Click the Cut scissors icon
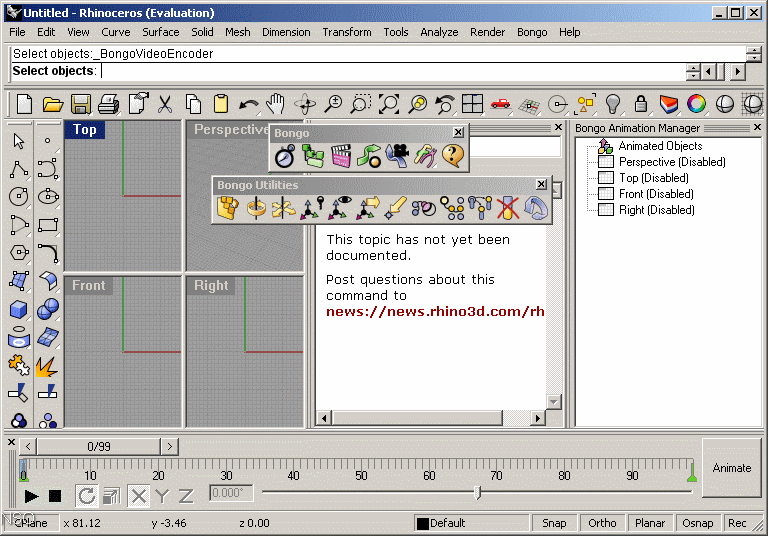Screen dimensions: 768x536 165,104
